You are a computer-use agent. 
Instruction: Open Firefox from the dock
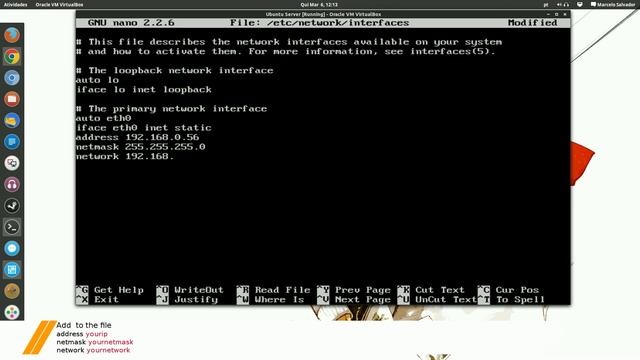12,35
